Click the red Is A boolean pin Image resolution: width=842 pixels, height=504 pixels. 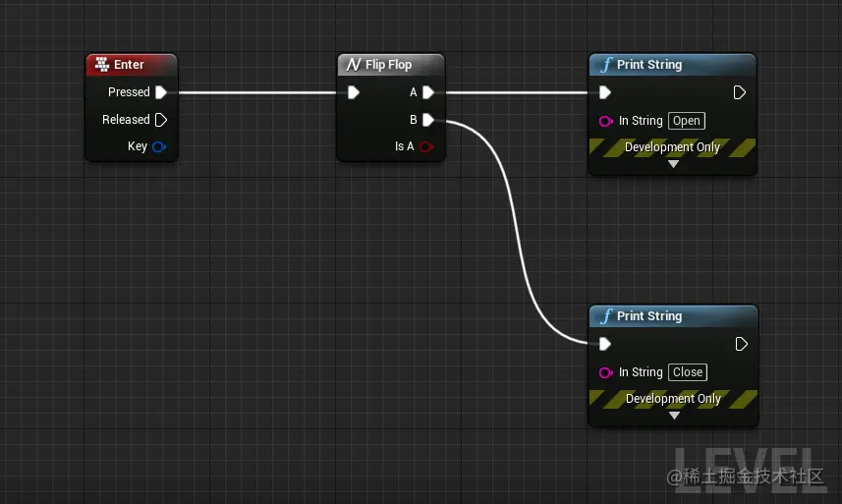[x=425, y=146]
